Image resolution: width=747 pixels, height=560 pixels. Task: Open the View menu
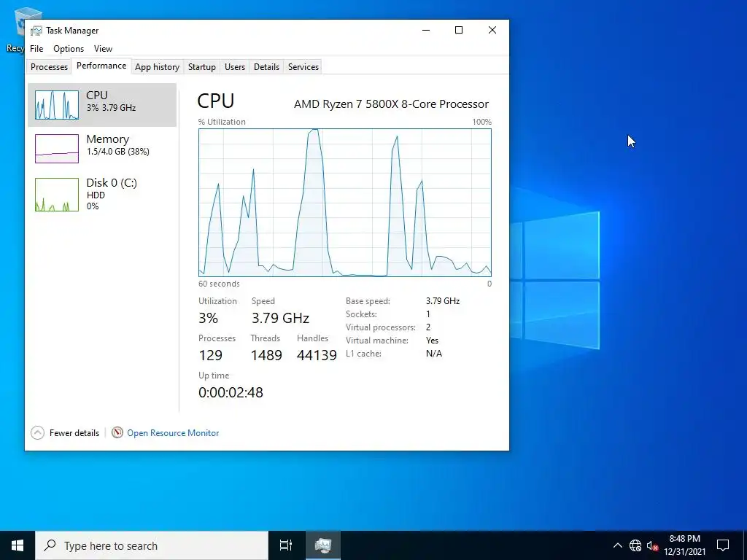click(103, 49)
